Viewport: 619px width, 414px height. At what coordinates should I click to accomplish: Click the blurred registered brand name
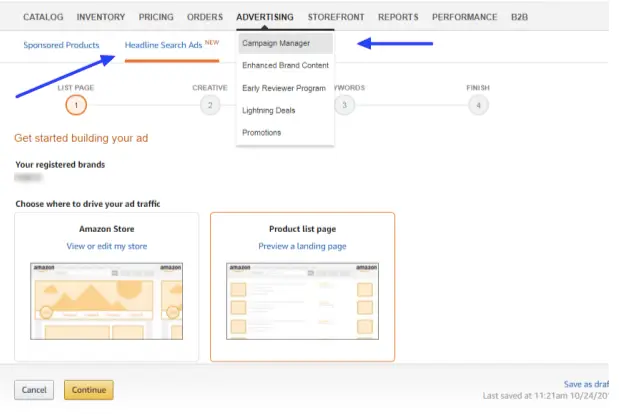coord(28,177)
